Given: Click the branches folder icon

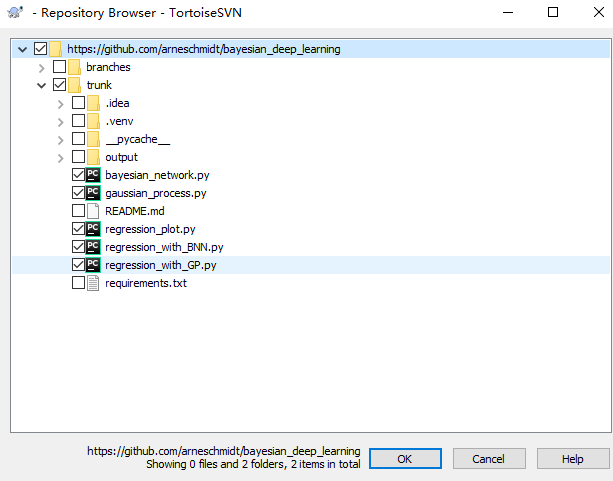Looking at the screenshot, I should [74, 67].
